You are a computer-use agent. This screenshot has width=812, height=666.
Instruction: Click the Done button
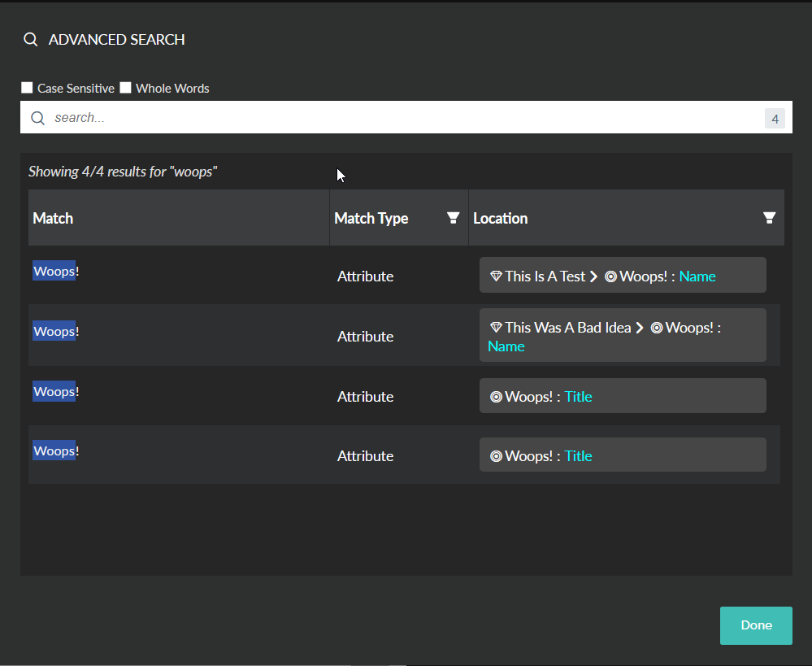point(756,625)
